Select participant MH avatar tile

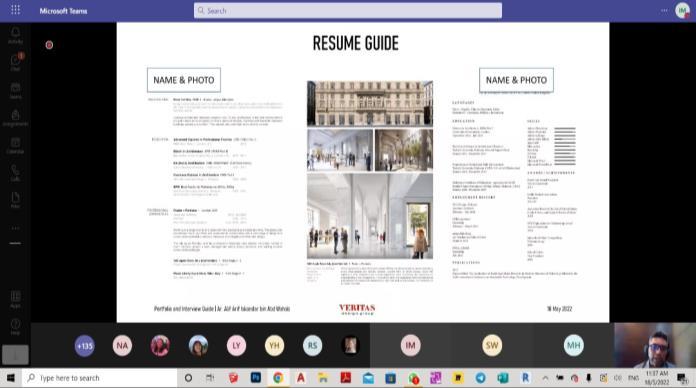point(573,345)
